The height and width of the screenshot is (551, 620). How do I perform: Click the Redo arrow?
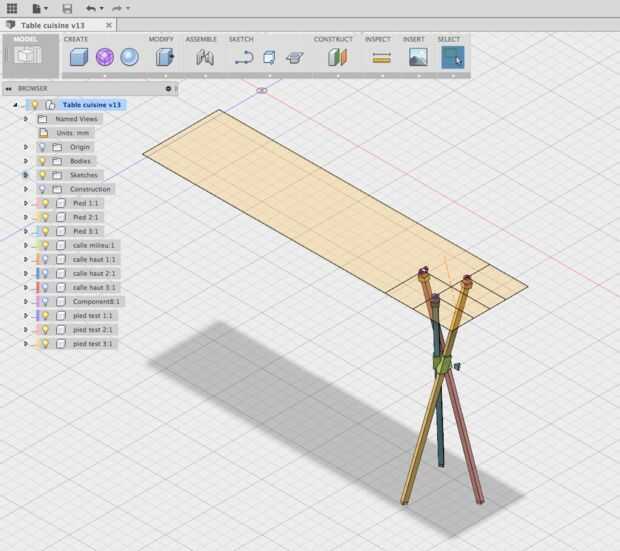pos(117,8)
